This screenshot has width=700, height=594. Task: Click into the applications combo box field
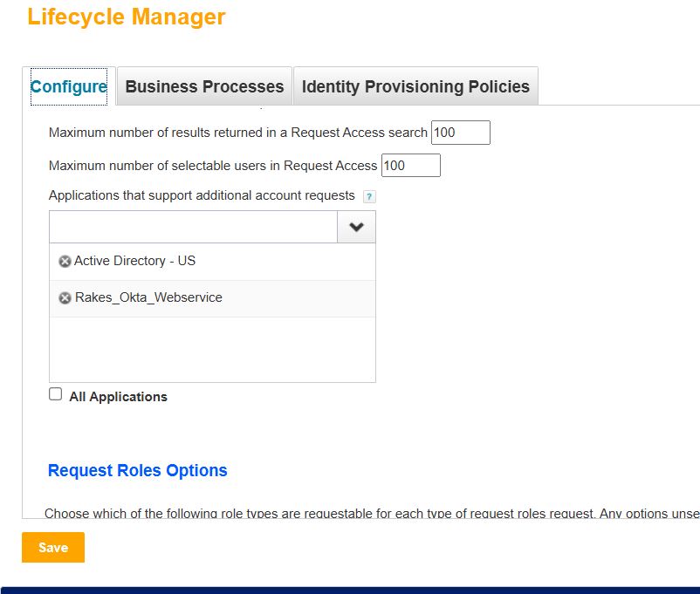193,227
